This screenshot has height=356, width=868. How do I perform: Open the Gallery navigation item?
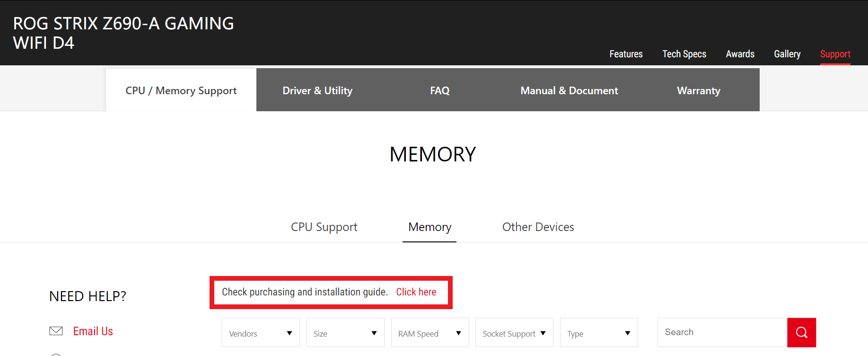[x=787, y=54]
